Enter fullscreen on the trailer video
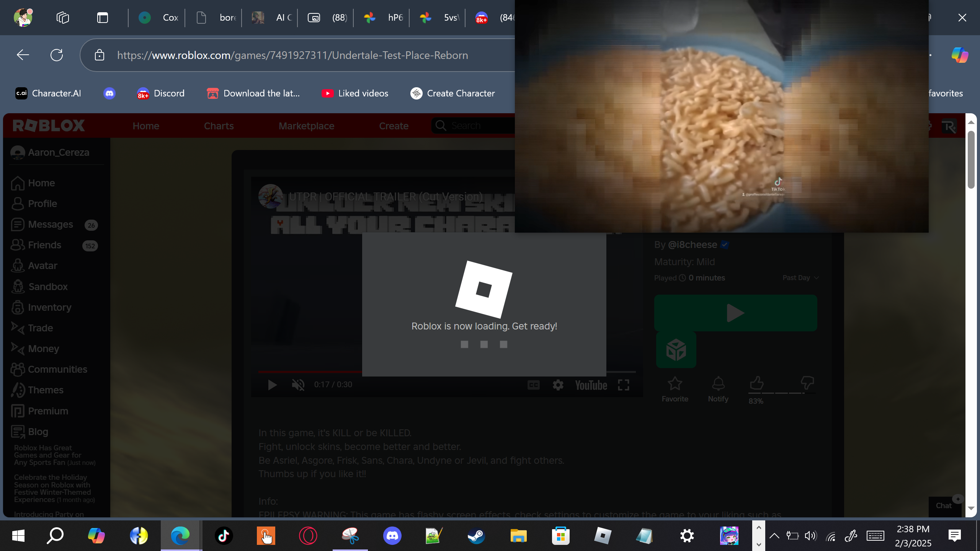Screen dimensions: 980x551 pyautogui.click(x=624, y=385)
